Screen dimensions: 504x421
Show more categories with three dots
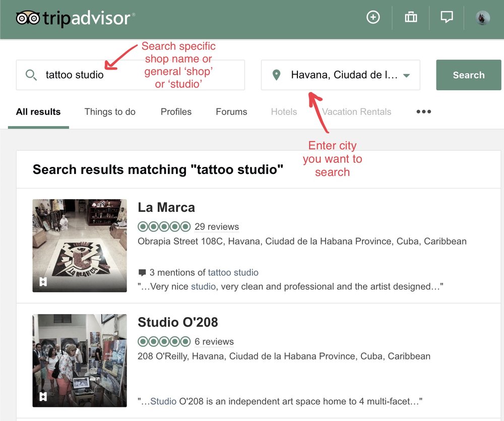point(423,111)
